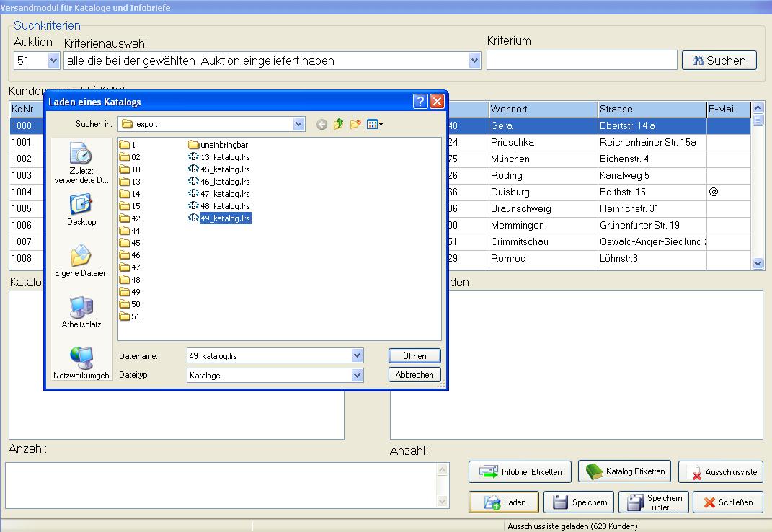
Task: Create a new folder in dialog toolbar
Action: pyautogui.click(x=355, y=124)
